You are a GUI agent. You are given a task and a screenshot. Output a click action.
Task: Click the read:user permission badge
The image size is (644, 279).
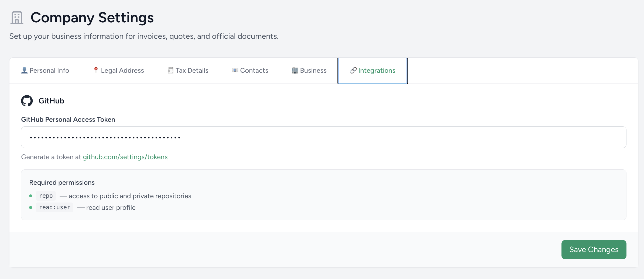point(54,207)
